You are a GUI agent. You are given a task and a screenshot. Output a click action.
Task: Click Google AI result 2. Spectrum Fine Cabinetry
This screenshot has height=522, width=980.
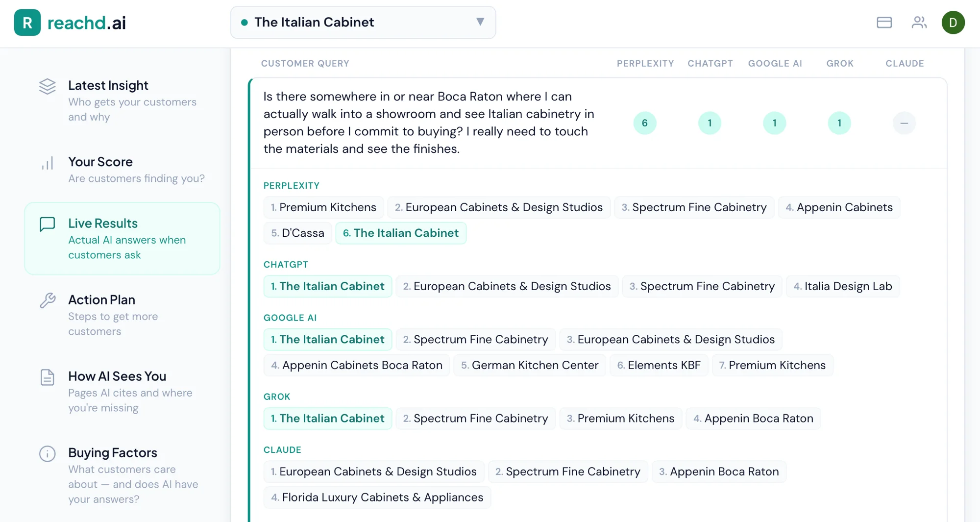click(x=476, y=340)
